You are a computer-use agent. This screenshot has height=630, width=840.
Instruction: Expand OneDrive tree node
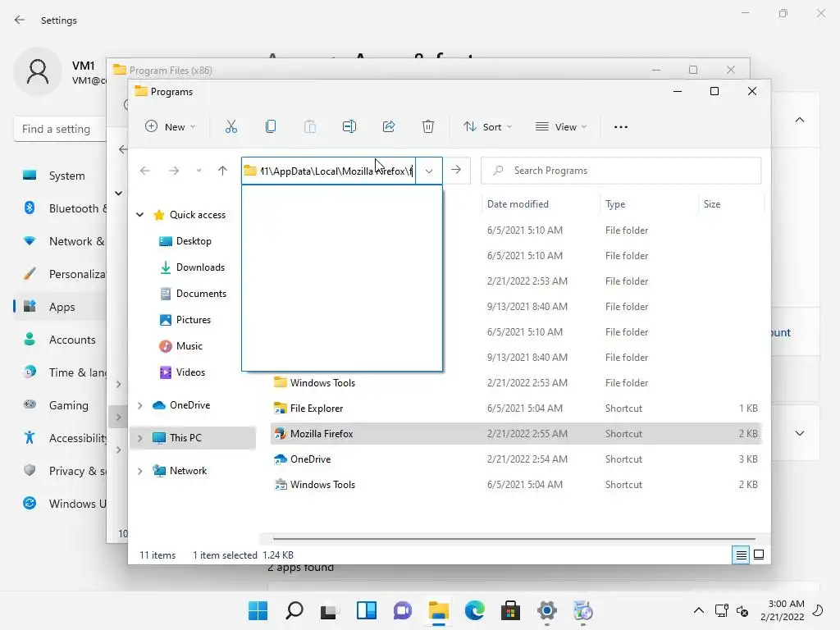pos(139,405)
